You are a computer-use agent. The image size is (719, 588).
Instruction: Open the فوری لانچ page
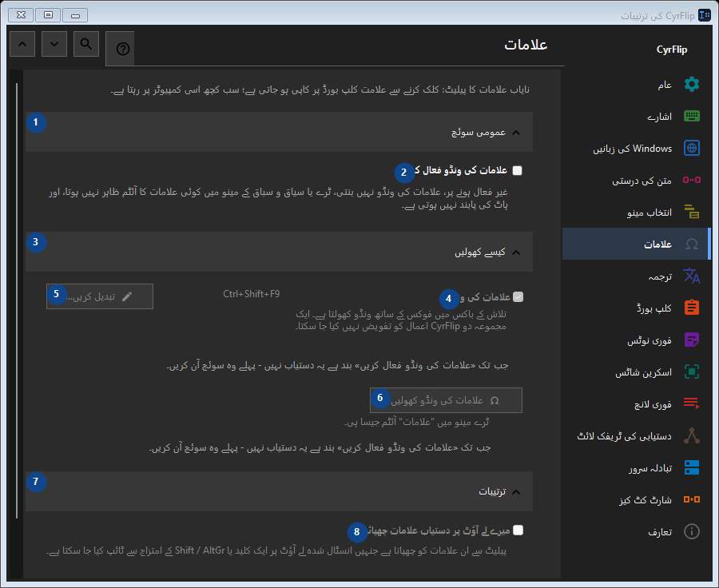tap(636, 403)
